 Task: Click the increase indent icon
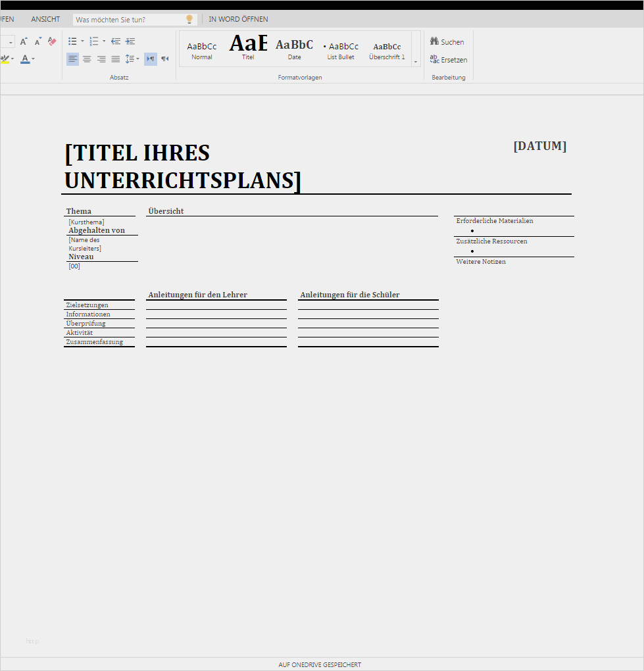130,41
